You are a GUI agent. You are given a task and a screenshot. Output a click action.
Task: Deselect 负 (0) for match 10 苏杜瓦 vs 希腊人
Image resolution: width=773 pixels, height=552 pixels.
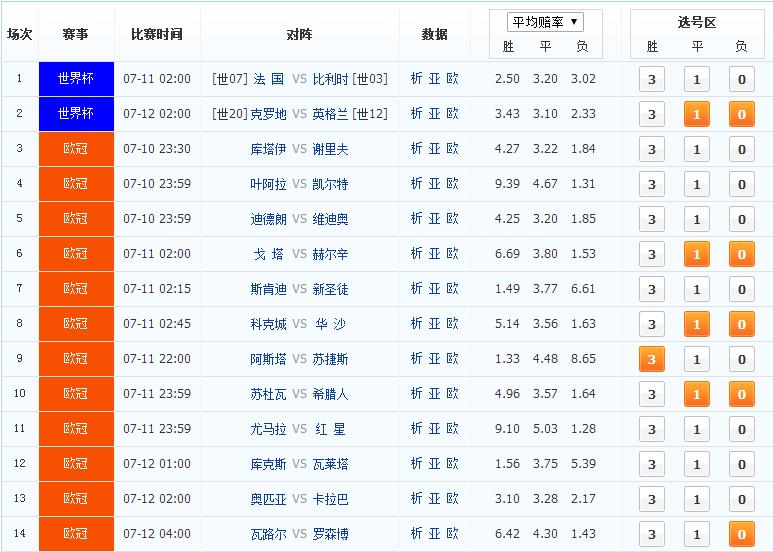(x=741, y=394)
